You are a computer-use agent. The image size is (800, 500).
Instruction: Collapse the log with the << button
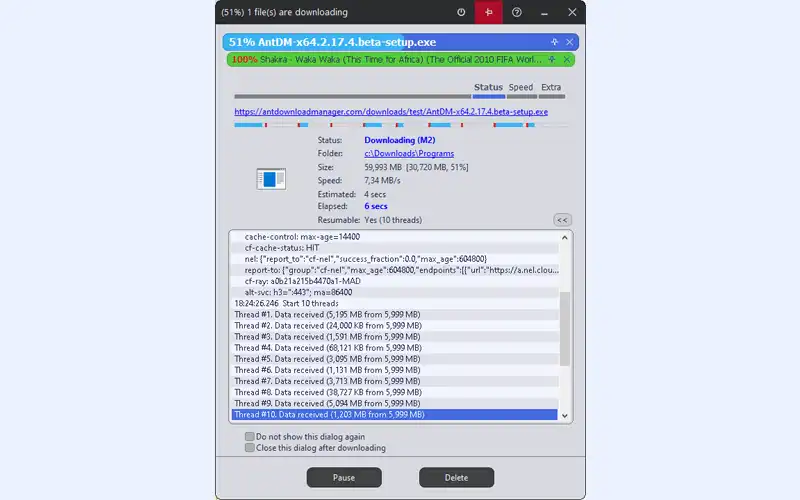pos(562,220)
